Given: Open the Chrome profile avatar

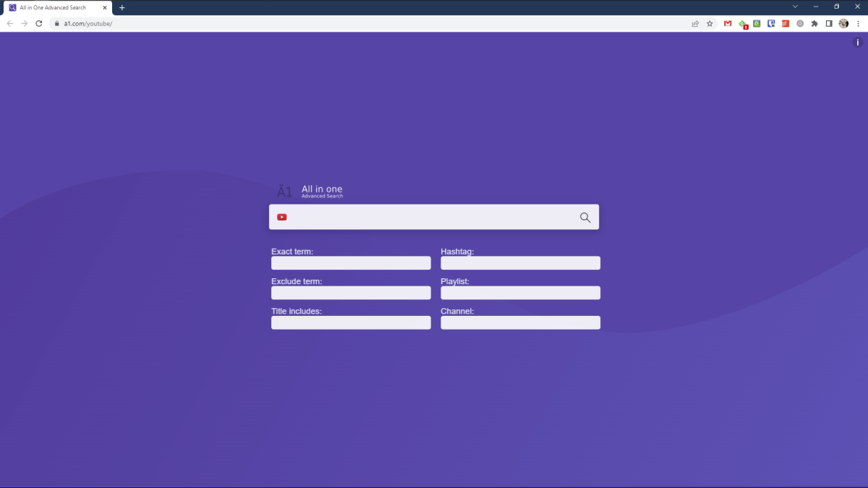Looking at the screenshot, I should [x=843, y=23].
